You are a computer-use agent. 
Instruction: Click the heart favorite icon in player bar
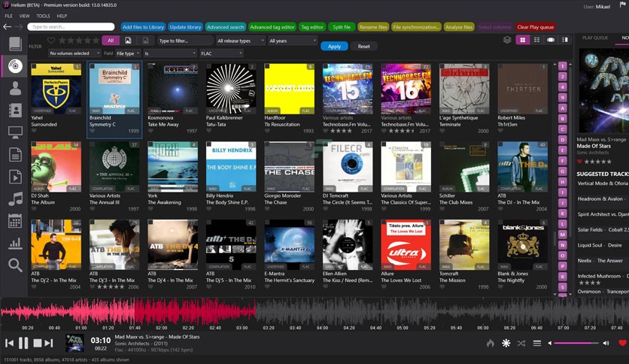click(622, 343)
